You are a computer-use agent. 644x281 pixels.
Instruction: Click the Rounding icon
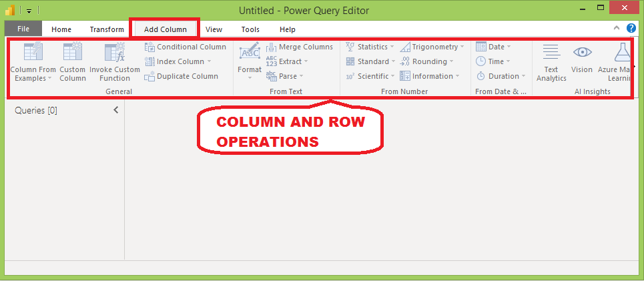[x=405, y=61]
